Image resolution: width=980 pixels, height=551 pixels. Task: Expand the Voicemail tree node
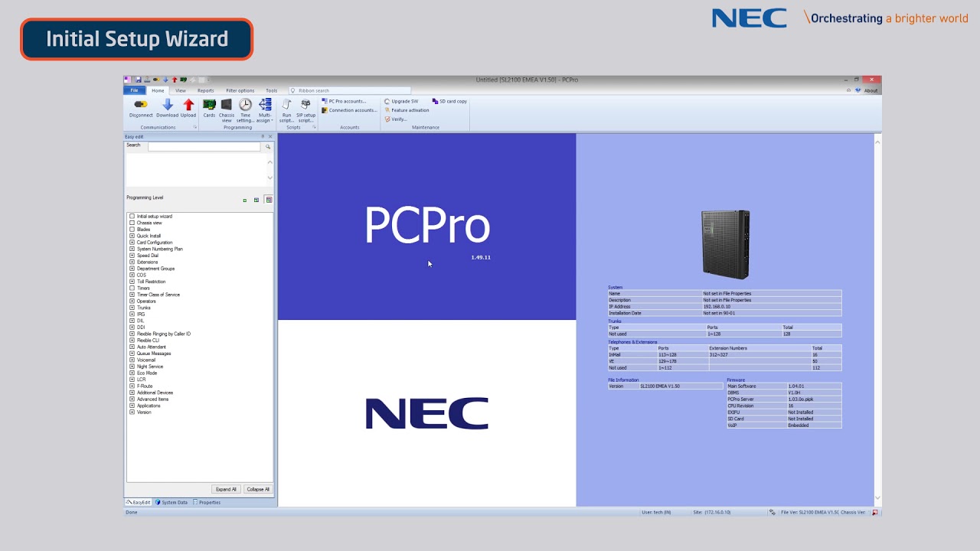click(132, 360)
